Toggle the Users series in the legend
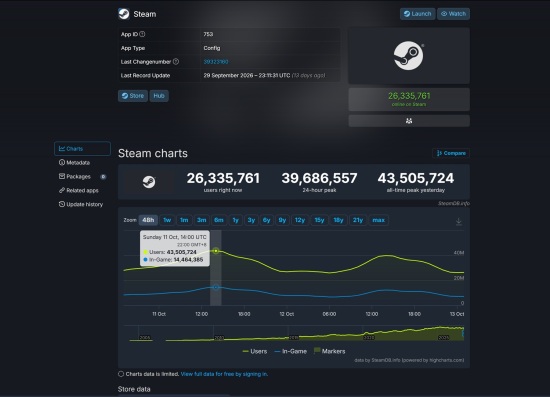 pyautogui.click(x=255, y=351)
